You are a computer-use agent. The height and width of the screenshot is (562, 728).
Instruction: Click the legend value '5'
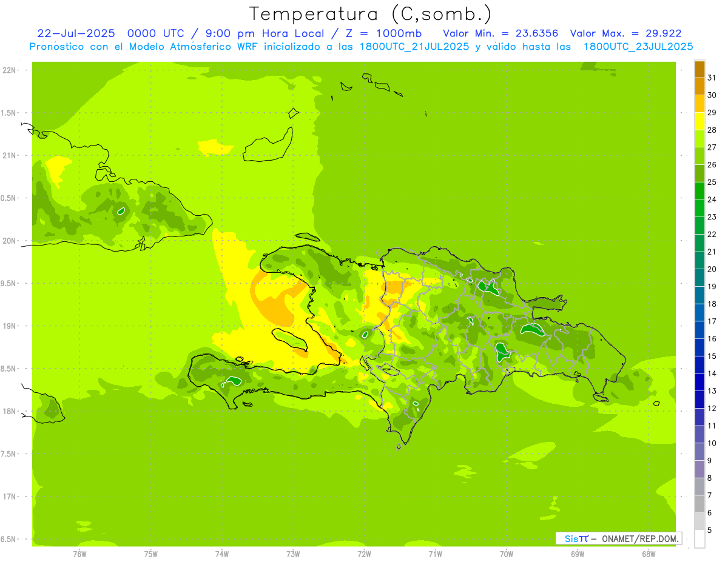click(x=710, y=530)
